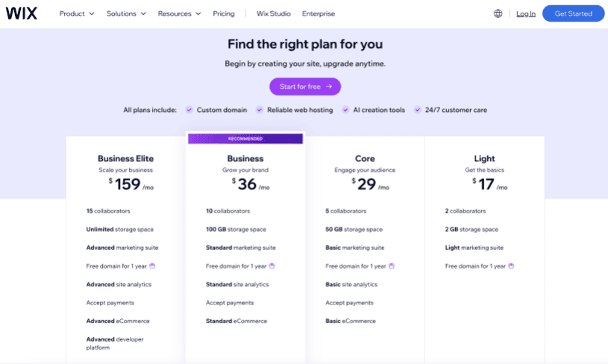Screen dimensions: 608x364
Task: Click the Get Started button
Action: tap(573, 13)
